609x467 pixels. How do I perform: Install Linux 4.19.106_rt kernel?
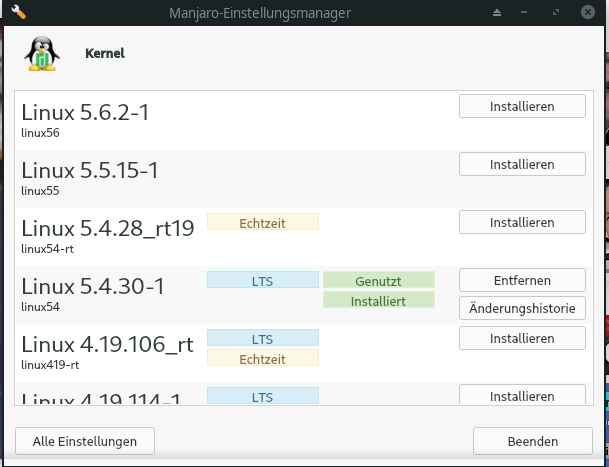coord(522,339)
